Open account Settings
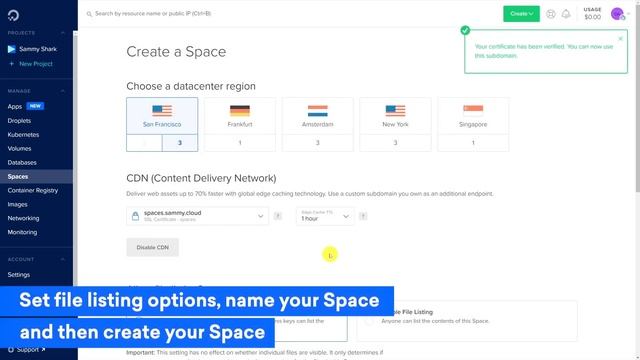Image resolution: width=640 pixels, height=360 pixels. pos(19,275)
